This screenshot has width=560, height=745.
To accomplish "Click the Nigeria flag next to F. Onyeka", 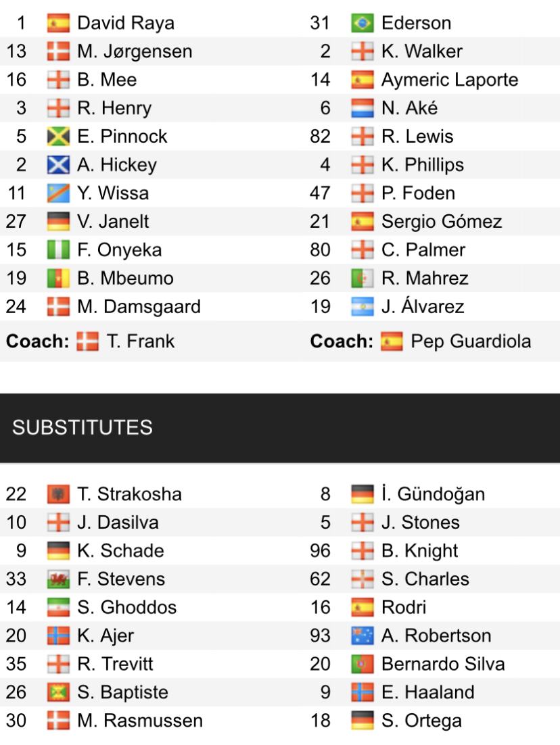I will (x=58, y=250).
